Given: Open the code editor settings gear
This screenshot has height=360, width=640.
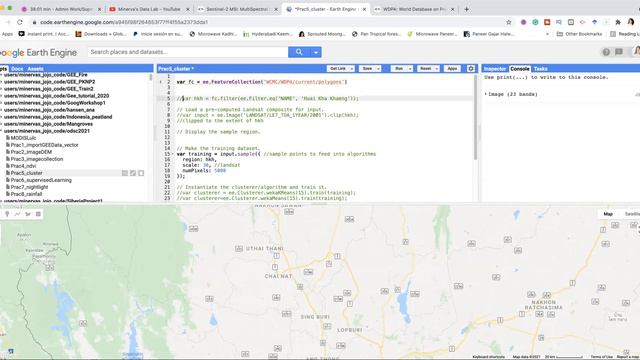Looking at the screenshot, I should [471, 69].
